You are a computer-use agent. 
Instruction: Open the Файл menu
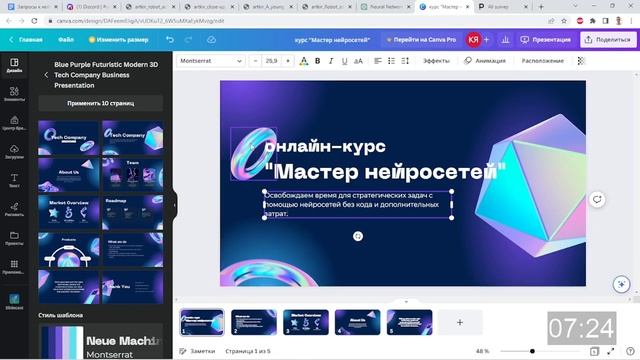(66, 40)
